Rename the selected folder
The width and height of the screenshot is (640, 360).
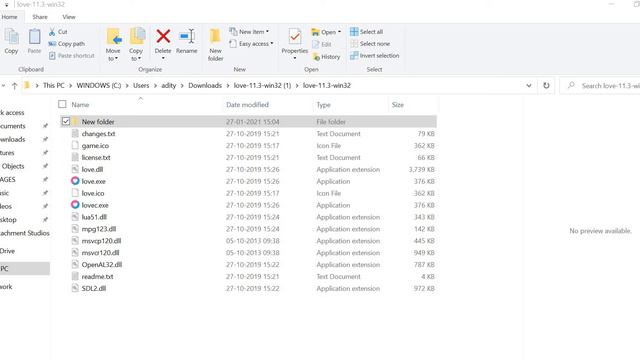[187, 41]
